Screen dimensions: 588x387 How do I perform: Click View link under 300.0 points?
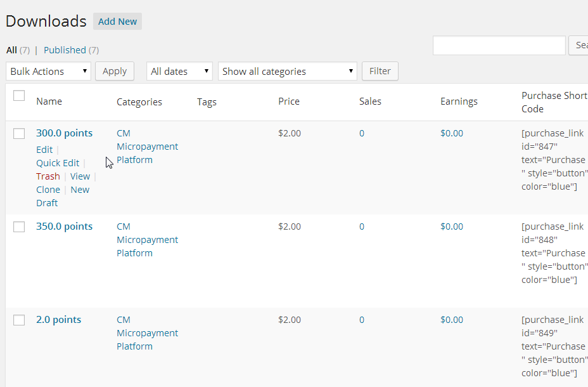[80, 176]
